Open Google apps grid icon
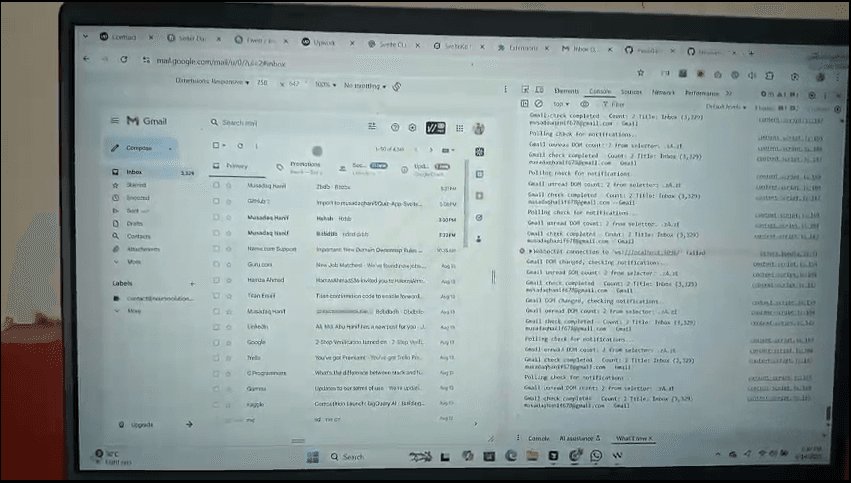Image resolution: width=851 pixels, height=483 pixels. (460, 128)
